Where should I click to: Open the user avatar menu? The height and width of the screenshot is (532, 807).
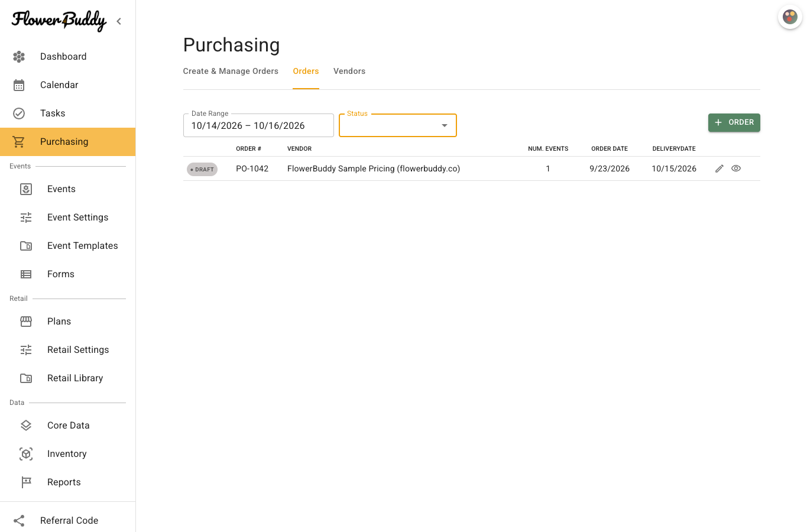[x=790, y=17]
